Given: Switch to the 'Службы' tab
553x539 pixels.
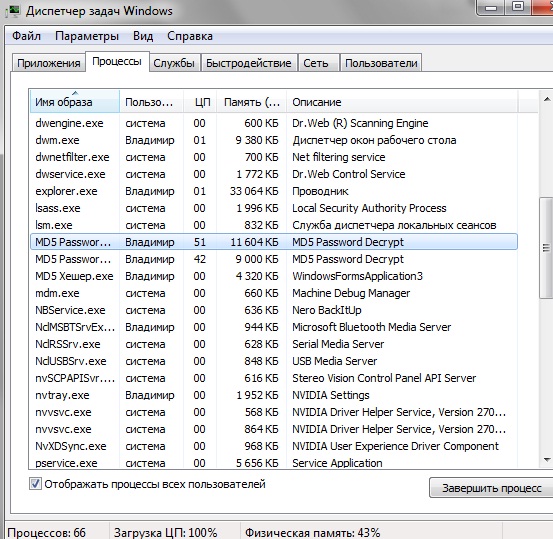Looking at the screenshot, I should (x=174, y=63).
